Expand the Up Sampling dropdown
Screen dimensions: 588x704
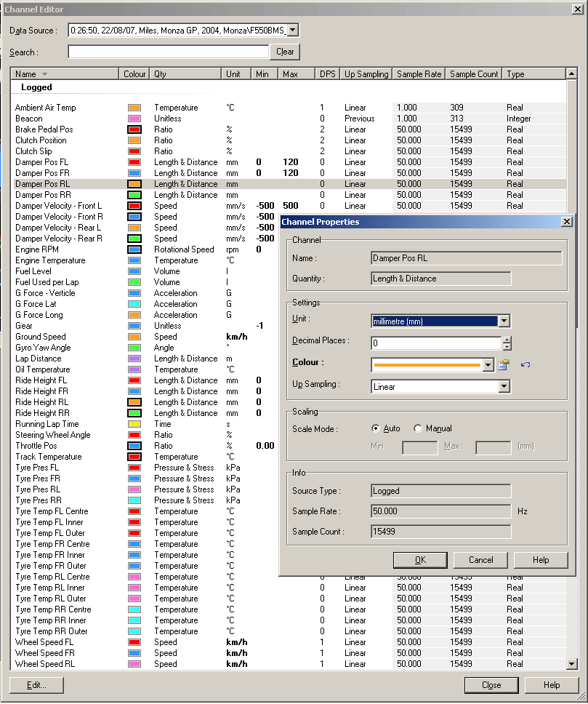coord(504,387)
